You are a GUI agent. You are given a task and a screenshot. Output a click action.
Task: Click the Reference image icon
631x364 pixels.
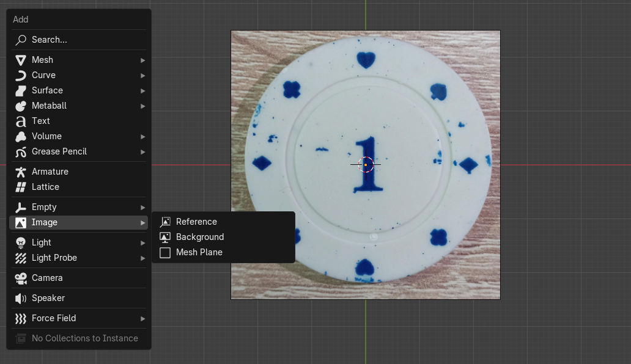pyautogui.click(x=165, y=222)
